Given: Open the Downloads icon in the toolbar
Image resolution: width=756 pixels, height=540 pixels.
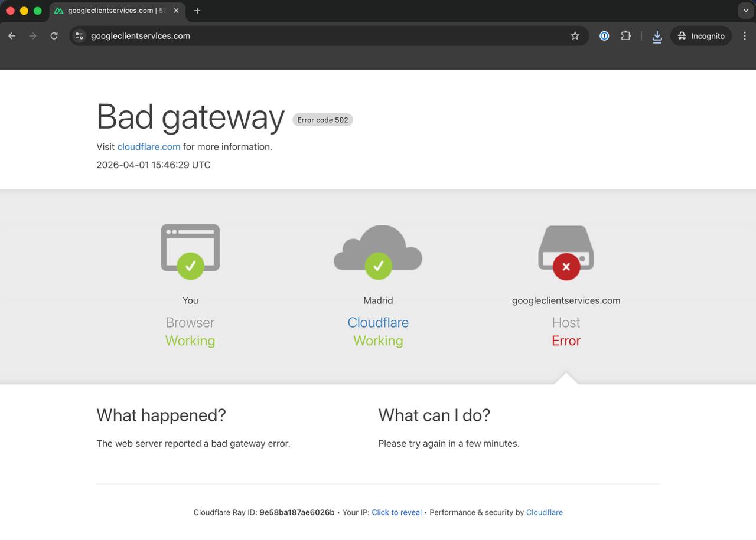Looking at the screenshot, I should [657, 35].
